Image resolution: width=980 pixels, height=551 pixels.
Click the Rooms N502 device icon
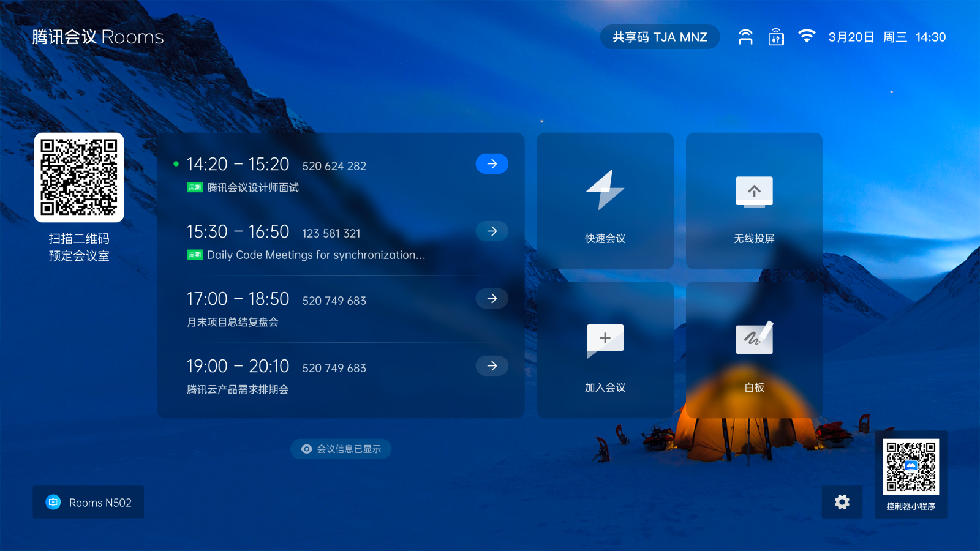[x=53, y=502]
